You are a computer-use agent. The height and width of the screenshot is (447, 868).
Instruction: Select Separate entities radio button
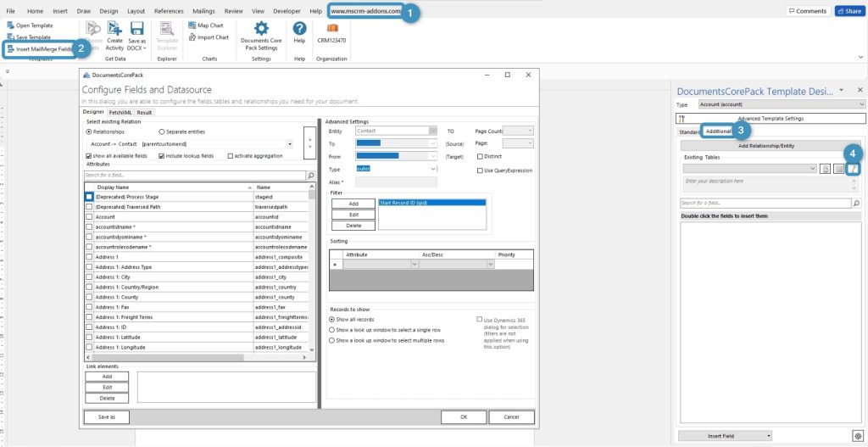162,131
